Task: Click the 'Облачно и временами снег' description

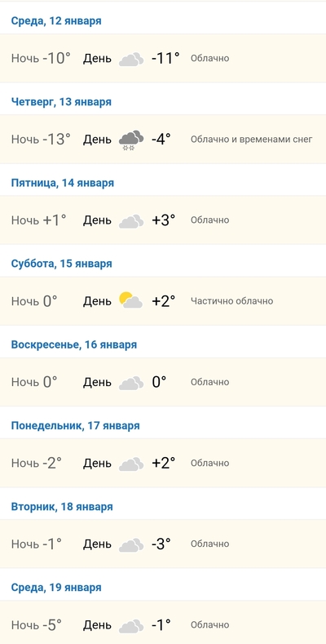Action: coord(251,140)
